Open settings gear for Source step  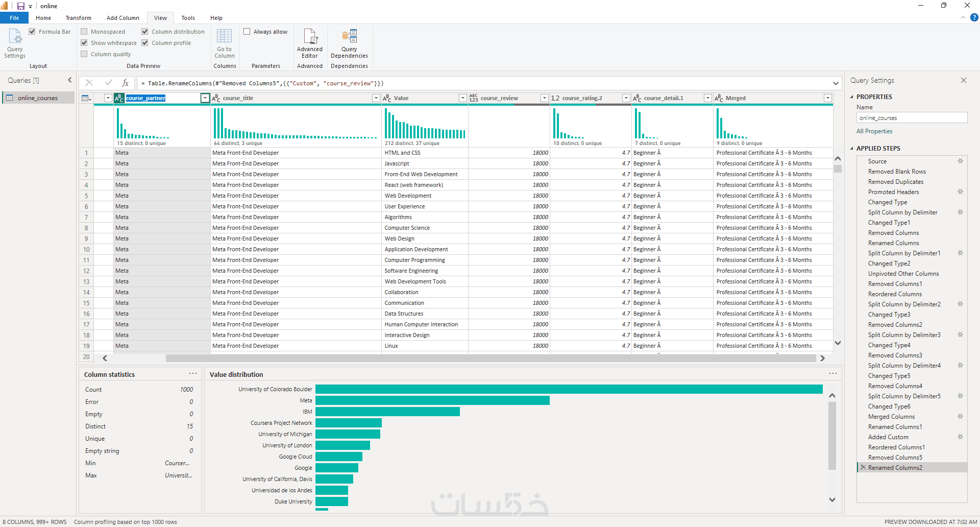960,161
